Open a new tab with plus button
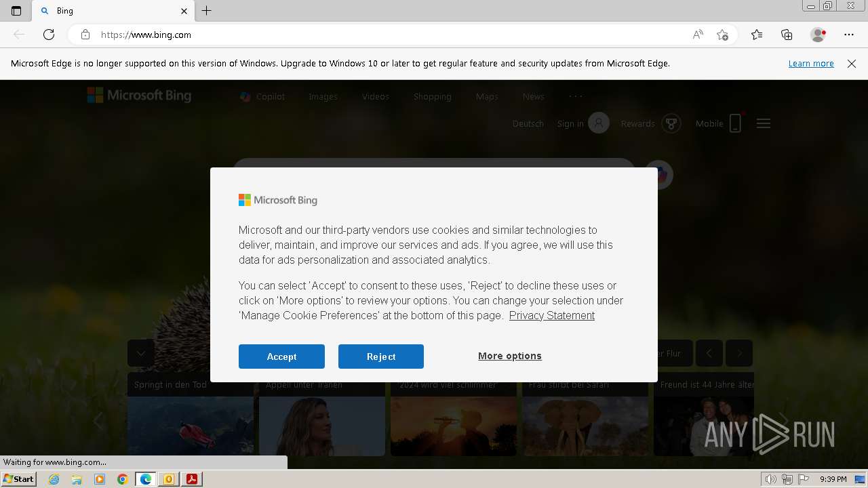 (207, 11)
